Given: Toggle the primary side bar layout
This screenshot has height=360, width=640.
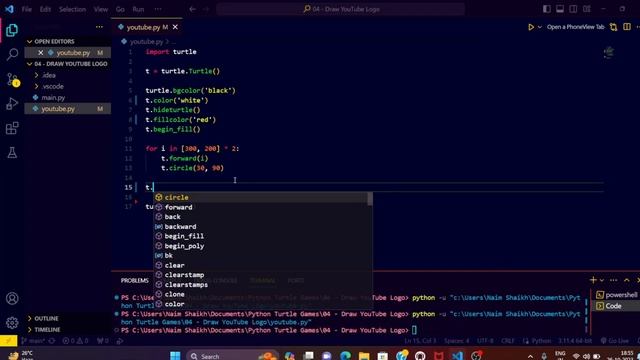Looking at the screenshot, I should click(547, 9).
